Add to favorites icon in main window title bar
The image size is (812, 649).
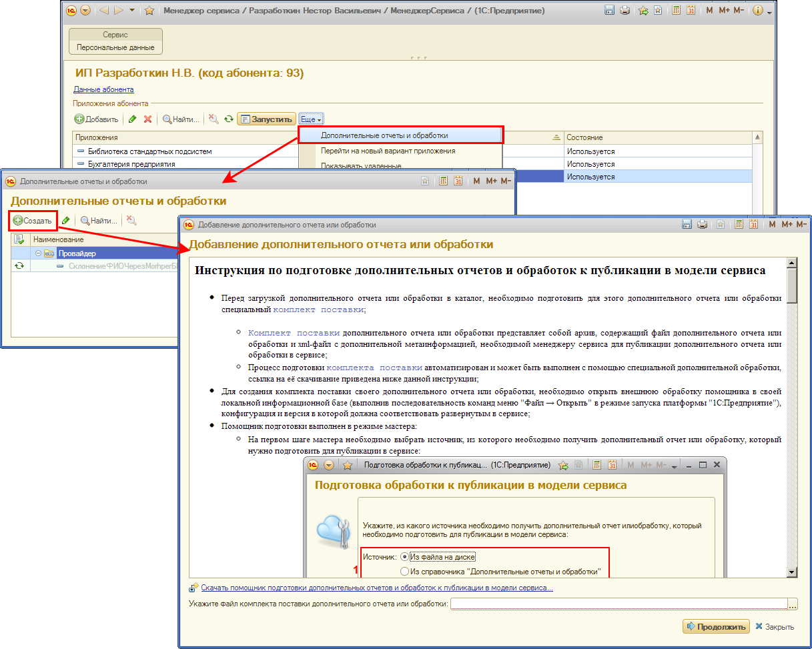pos(643,11)
